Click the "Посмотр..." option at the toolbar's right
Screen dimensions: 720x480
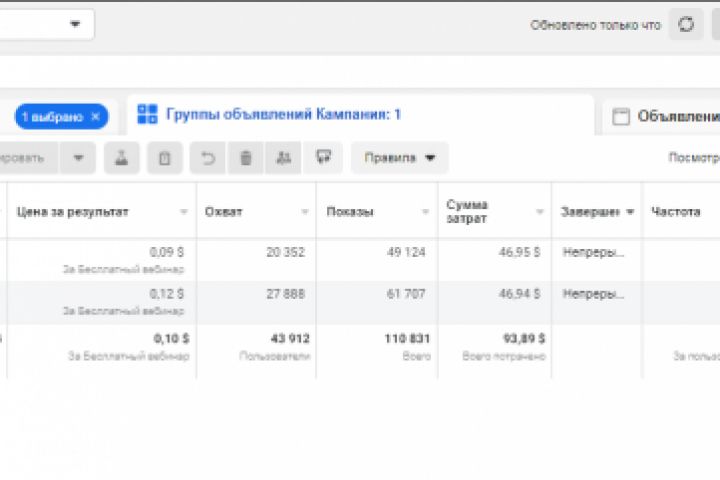coord(694,158)
